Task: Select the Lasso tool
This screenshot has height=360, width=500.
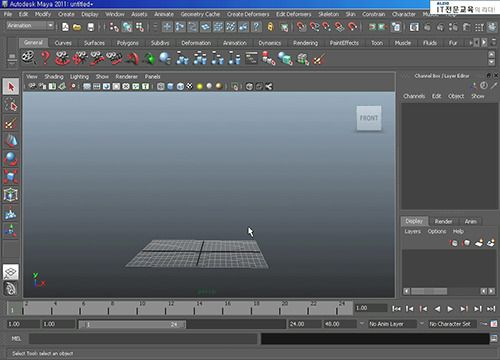Action: pos(11,104)
